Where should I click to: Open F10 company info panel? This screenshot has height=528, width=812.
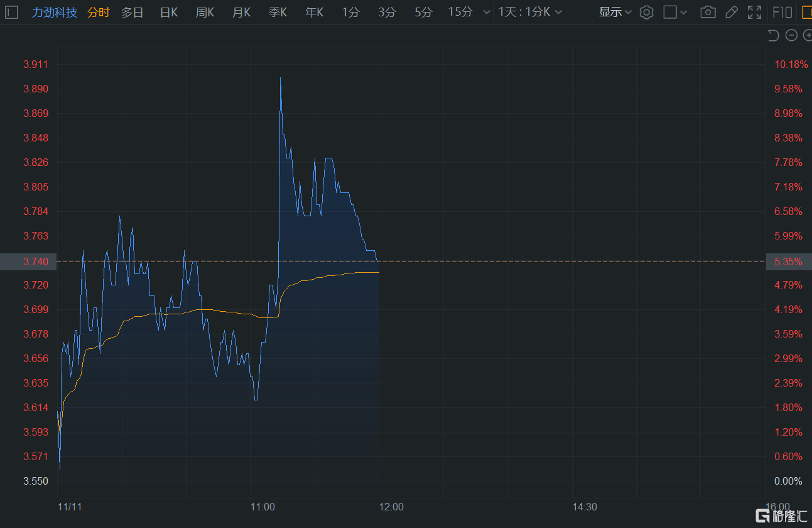pyautogui.click(x=782, y=12)
